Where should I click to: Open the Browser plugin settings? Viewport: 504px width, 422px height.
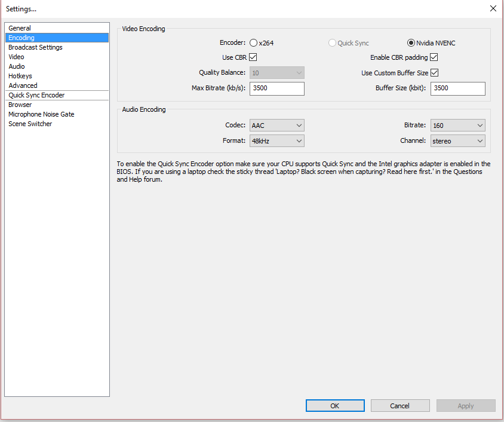[x=57, y=105]
